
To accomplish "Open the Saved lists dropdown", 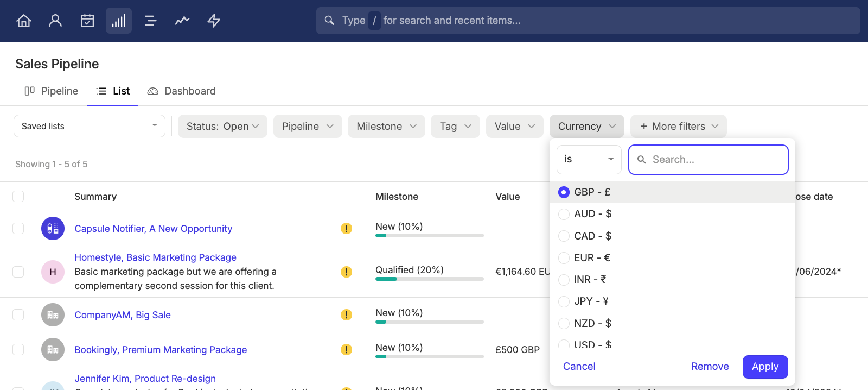I will (x=90, y=126).
